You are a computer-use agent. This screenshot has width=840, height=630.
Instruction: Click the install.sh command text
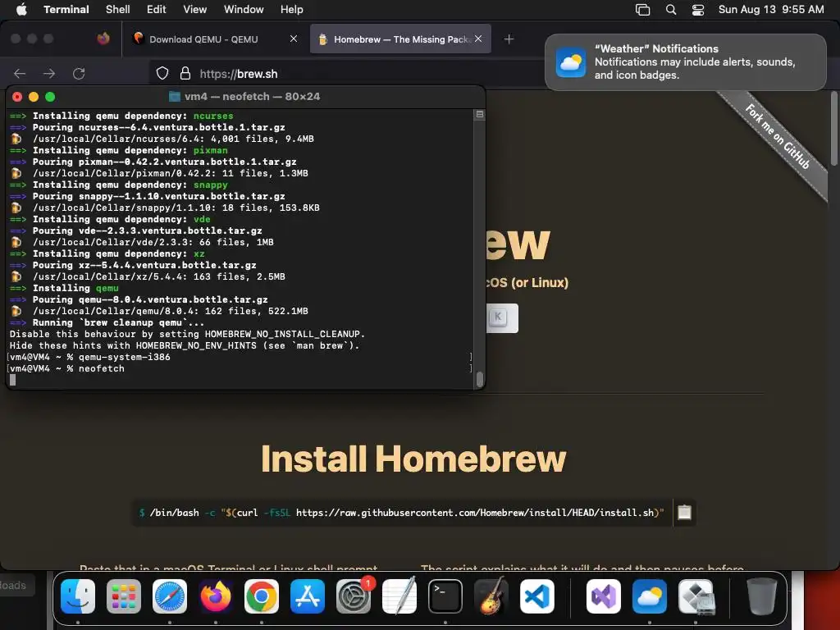click(402, 513)
